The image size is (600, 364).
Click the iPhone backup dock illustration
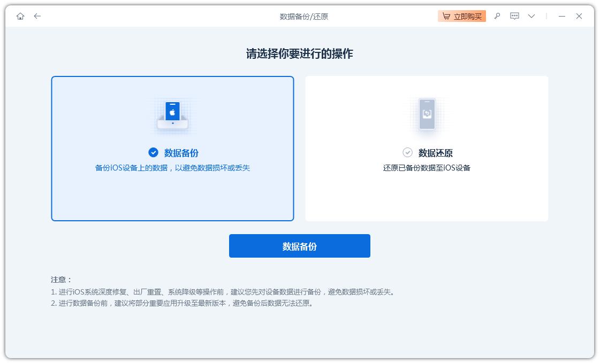pyautogui.click(x=172, y=115)
